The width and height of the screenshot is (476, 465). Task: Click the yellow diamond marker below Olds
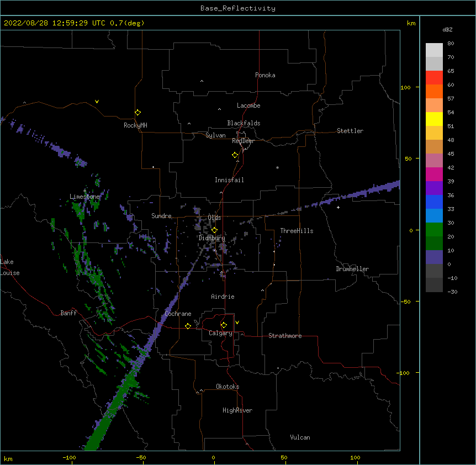pos(214,230)
